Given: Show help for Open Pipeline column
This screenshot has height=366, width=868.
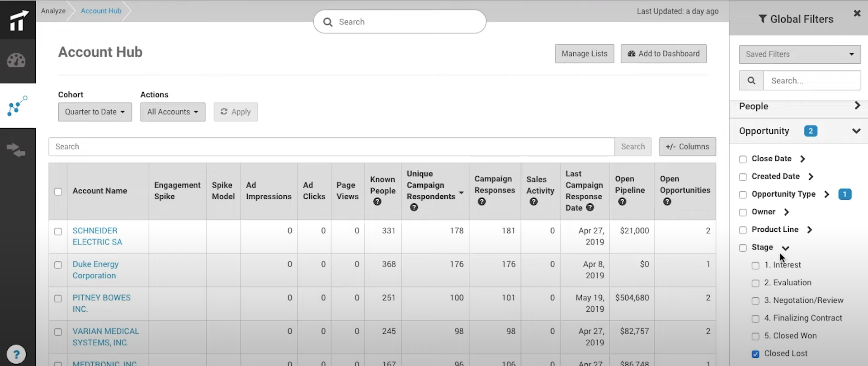Looking at the screenshot, I should tap(623, 202).
